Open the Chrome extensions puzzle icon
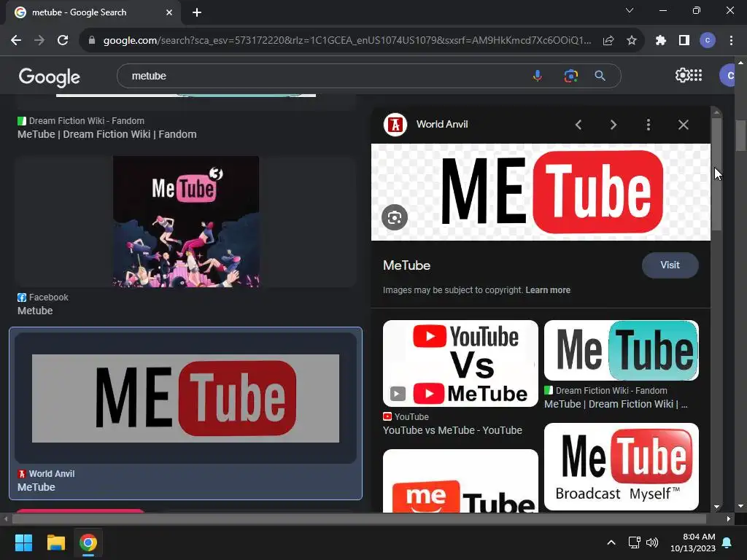The image size is (747, 560). tap(661, 41)
